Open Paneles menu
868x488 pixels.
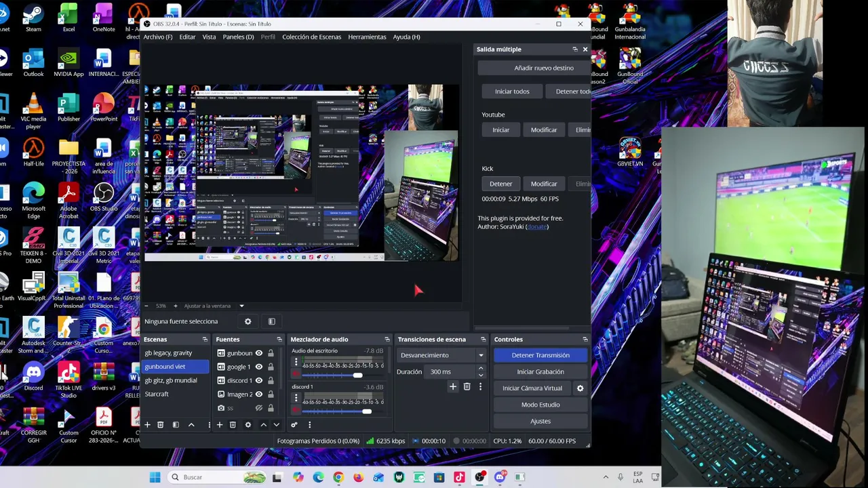pyautogui.click(x=238, y=37)
